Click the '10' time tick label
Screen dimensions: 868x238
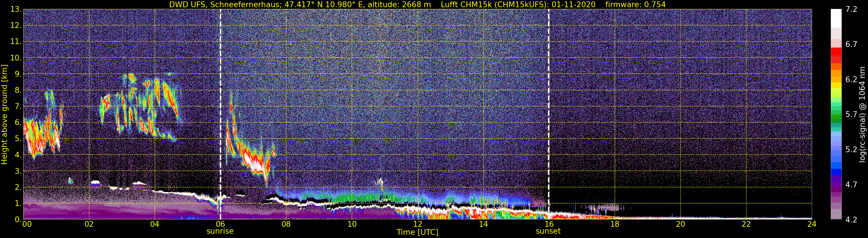point(352,224)
